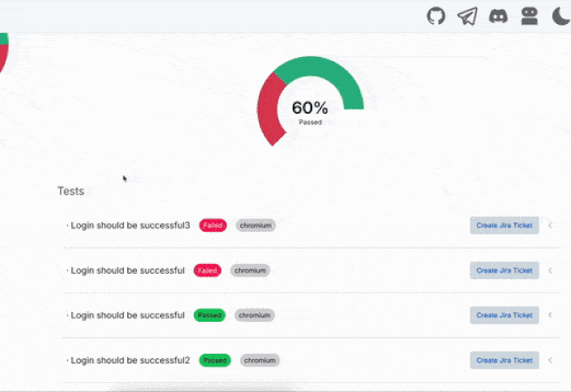Expand the 'Login should be successful3' row chevron
The height and width of the screenshot is (392, 571).
pyautogui.click(x=550, y=225)
